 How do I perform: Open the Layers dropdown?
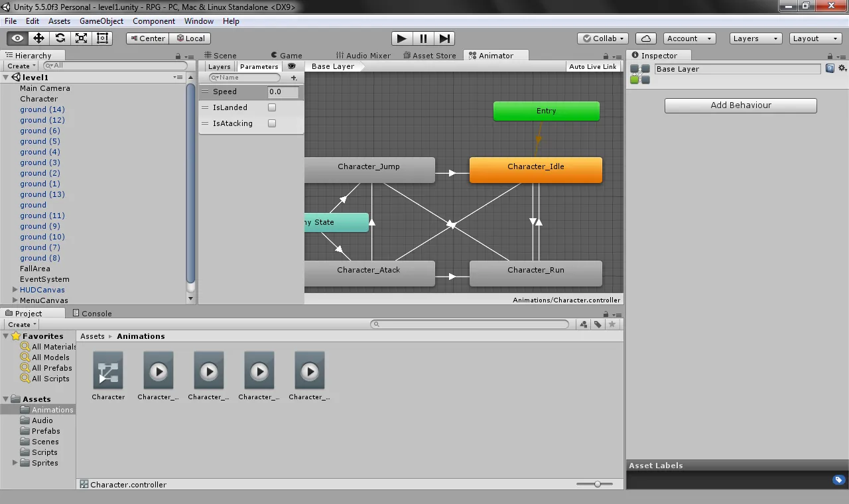(755, 38)
